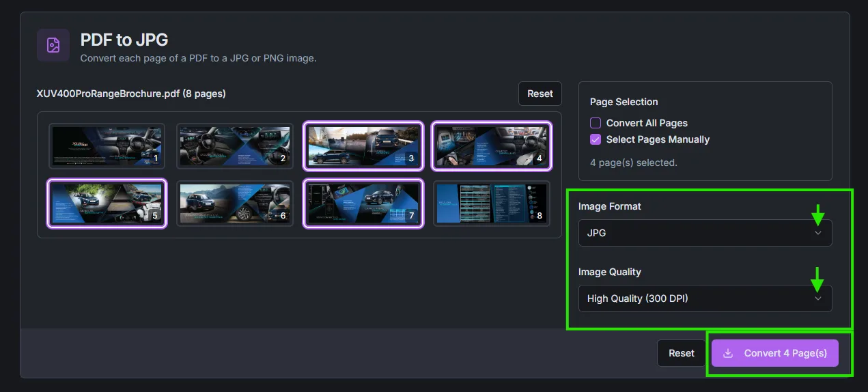Deselect page 4 thumbnail
The image size is (868, 392).
[x=491, y=145]
